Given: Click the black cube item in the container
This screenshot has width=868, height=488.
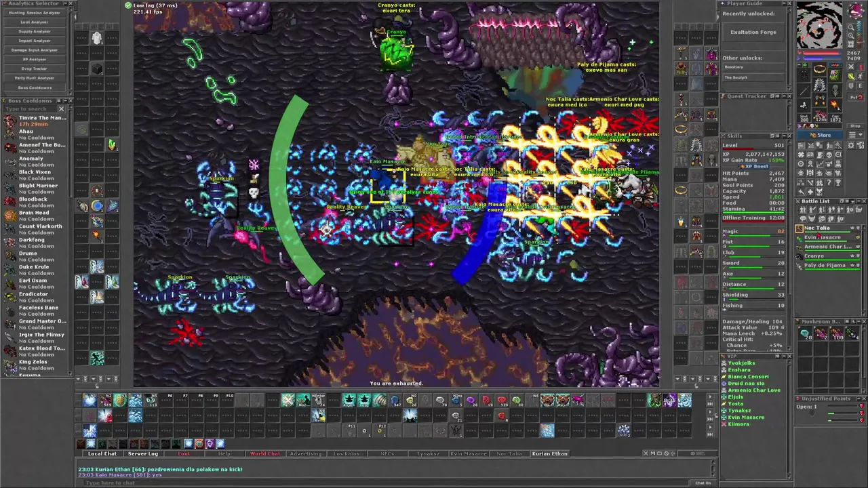Looking at the screenshot, I should 97,68.
